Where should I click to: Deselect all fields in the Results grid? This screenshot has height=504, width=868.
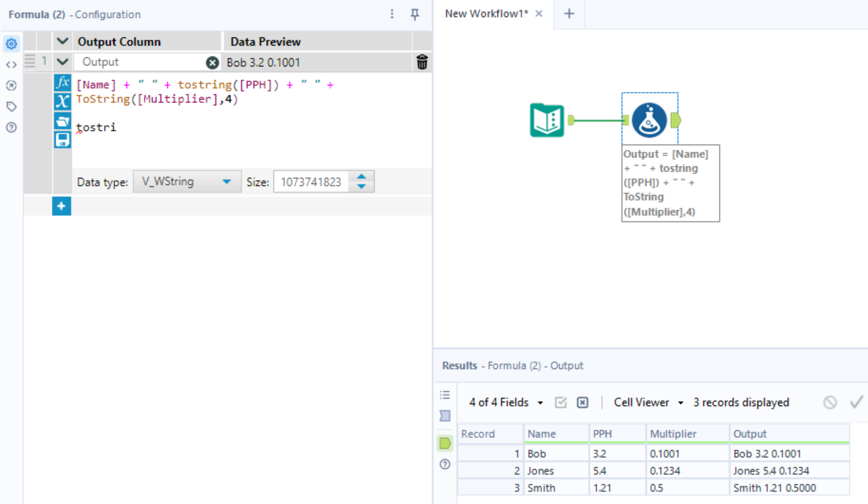click(582, 402)
